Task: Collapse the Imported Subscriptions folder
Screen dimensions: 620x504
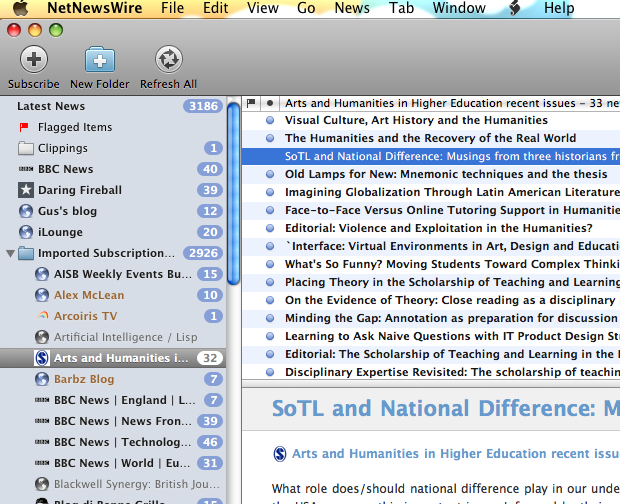Action: click(10, 253)
